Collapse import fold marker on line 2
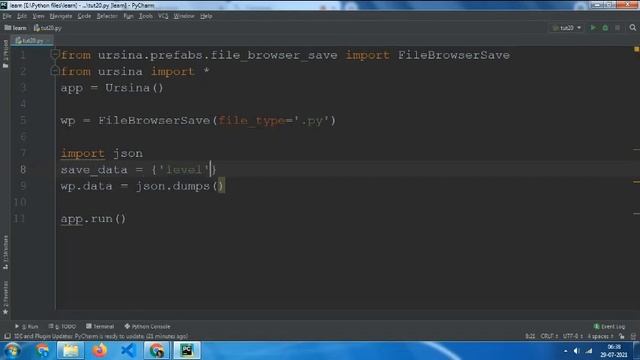Viewport: 640px width, 360px height. (x=55, y=71)
